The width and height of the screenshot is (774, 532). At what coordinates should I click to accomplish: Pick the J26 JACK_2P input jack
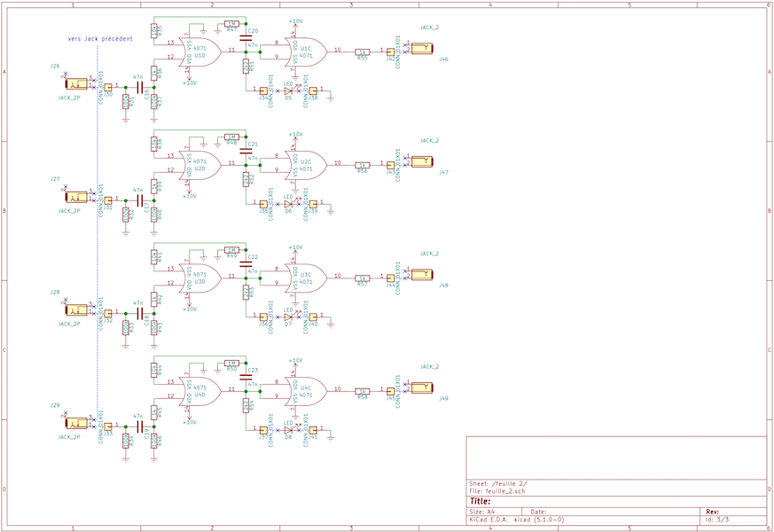76,84
